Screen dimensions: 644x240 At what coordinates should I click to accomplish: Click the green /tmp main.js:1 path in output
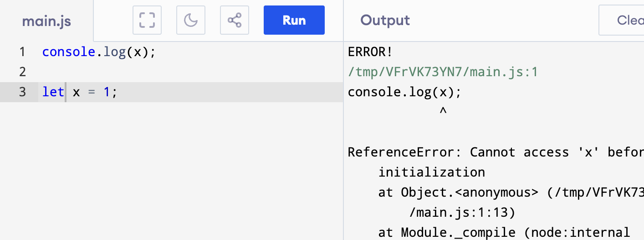pos(443,72)
